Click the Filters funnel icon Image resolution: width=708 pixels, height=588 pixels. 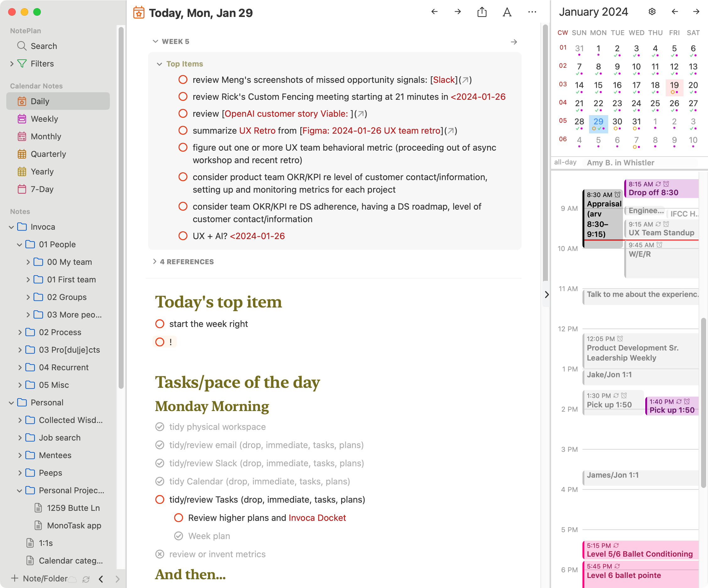22,63
